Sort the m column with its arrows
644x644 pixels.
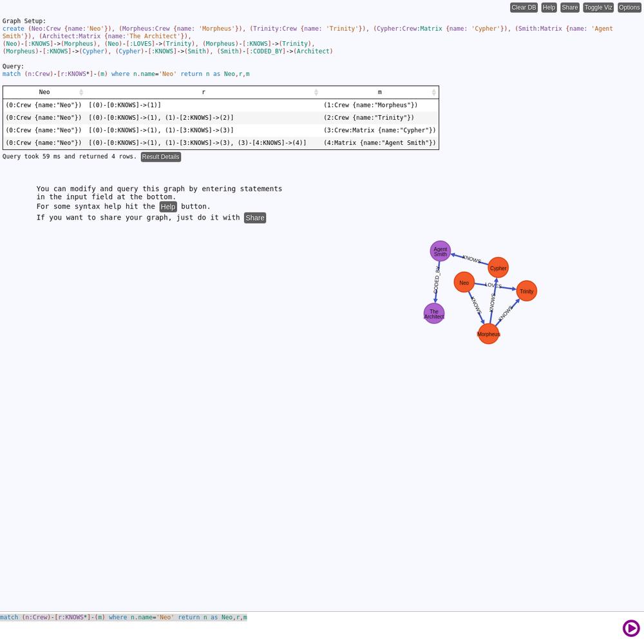click(x=433, y=92)
